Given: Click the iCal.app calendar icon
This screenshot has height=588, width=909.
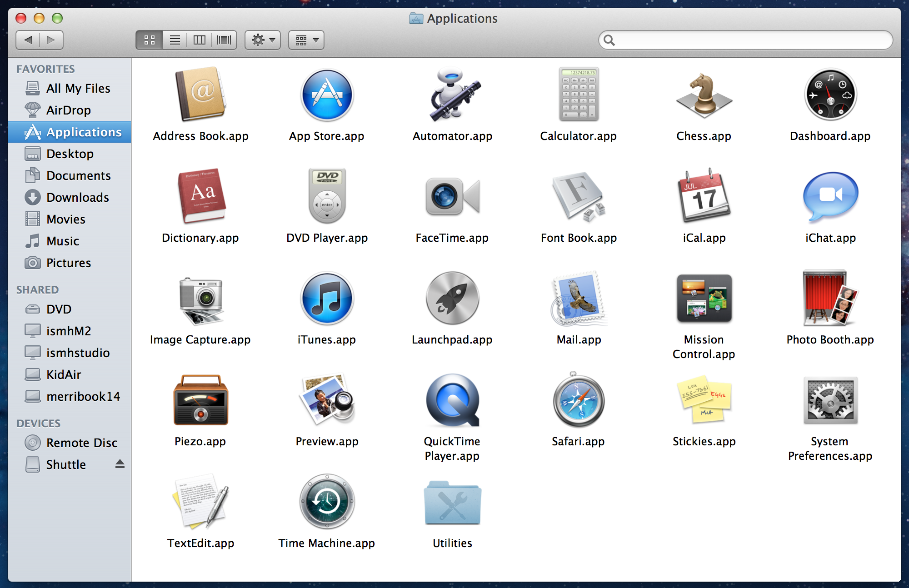Looking at the screenshot, I should (x=704, y=196).
